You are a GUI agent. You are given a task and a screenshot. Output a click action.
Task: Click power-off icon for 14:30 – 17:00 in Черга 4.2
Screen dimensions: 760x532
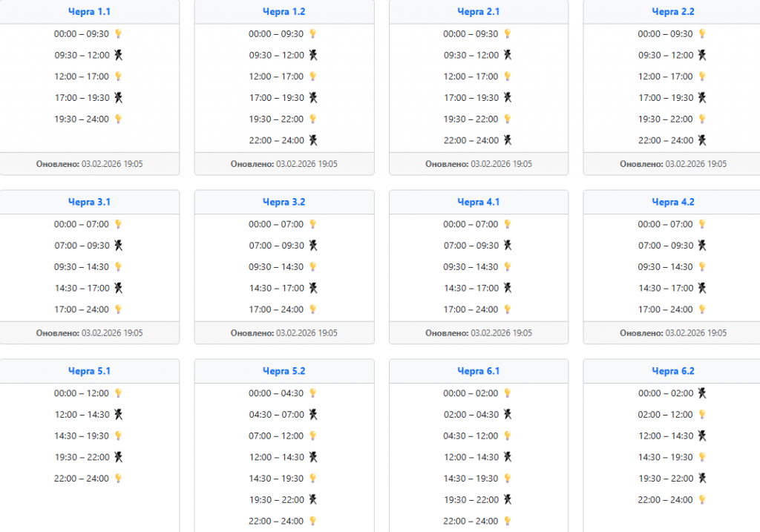point(702,288)
